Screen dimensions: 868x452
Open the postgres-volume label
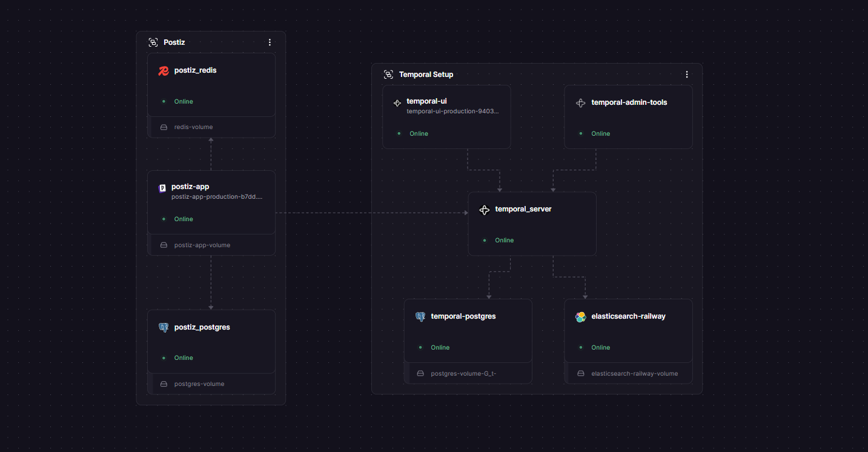tap(199, 384)
